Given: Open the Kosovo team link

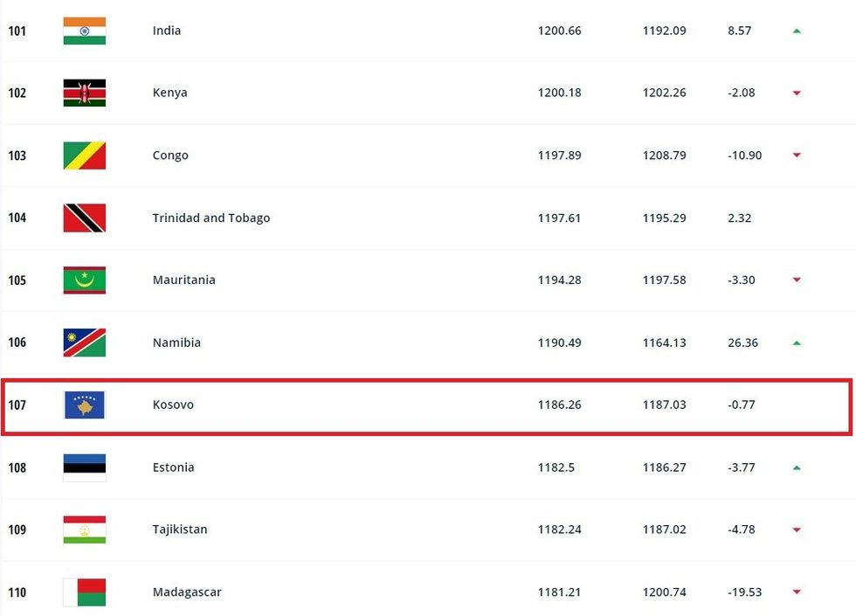Looking at the screenshot, I should [173, 405].
